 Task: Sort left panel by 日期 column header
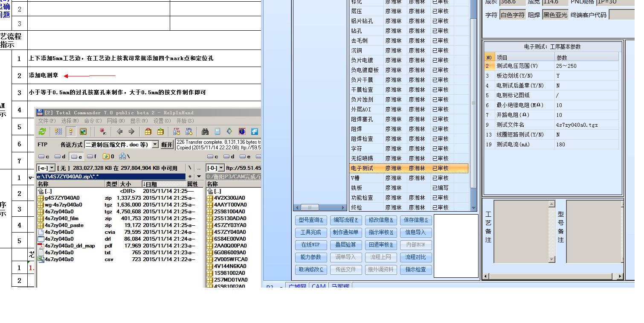[x=163, y=184]
